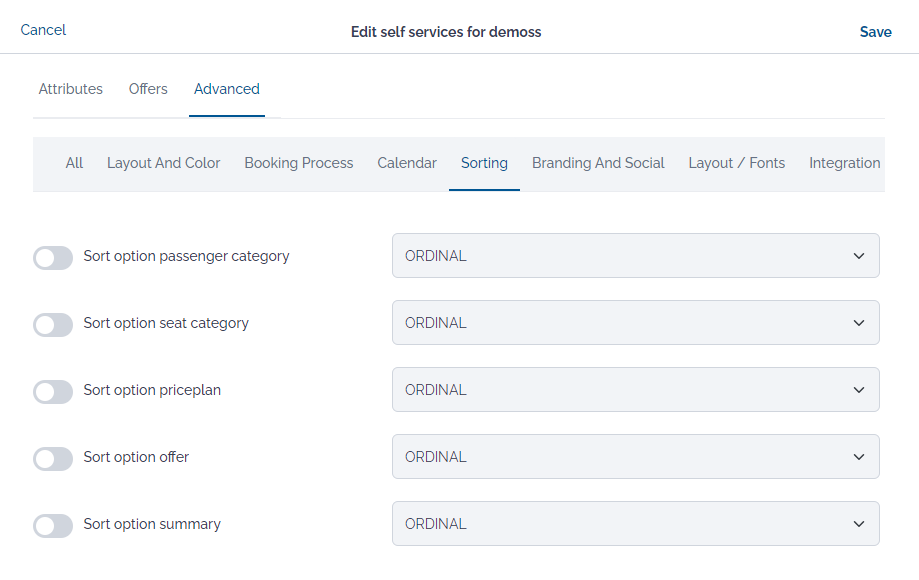Screen dimensions: 919x580
Task: Select the Advanced tab
Action: [227, 89]
